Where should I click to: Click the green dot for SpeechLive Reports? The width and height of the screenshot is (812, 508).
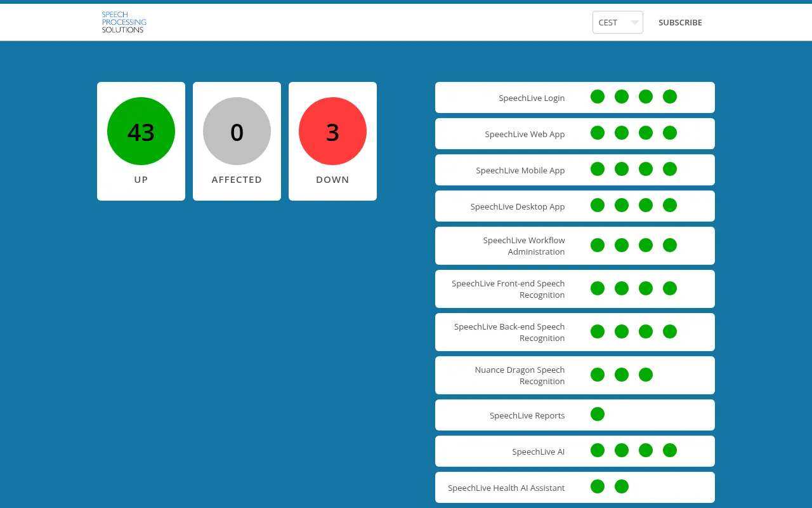tap(598, 414)
